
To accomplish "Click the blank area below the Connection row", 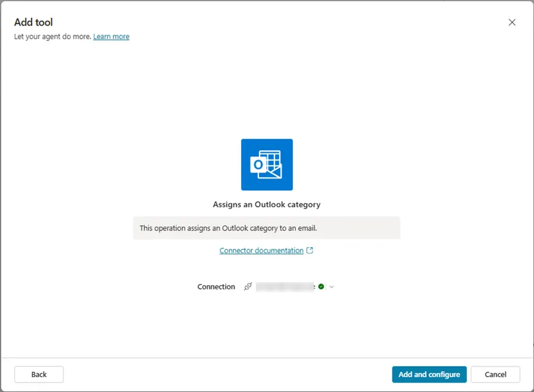I will 267,325.
